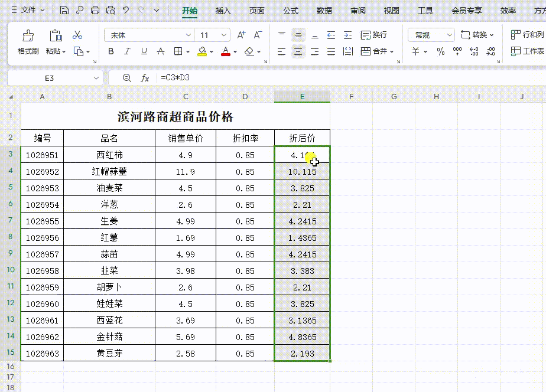Decrease font size with the A- icon

258,35
